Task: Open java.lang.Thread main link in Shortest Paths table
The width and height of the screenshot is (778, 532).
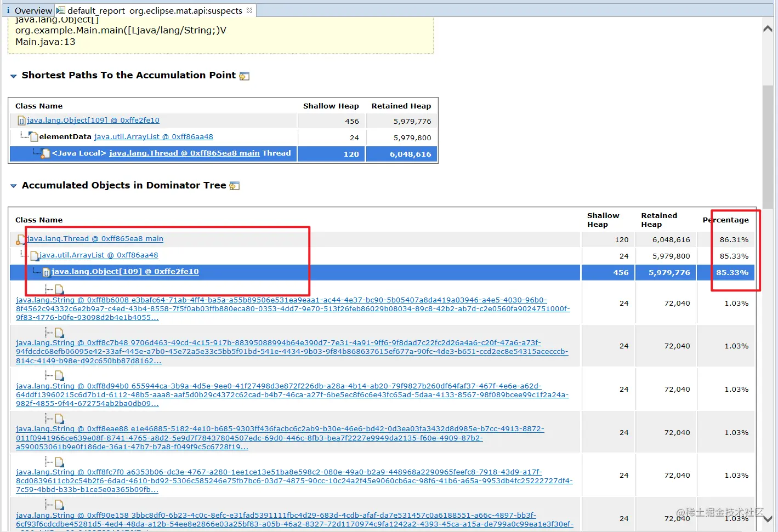Action: pyautogui.click(x=184, y=153)
